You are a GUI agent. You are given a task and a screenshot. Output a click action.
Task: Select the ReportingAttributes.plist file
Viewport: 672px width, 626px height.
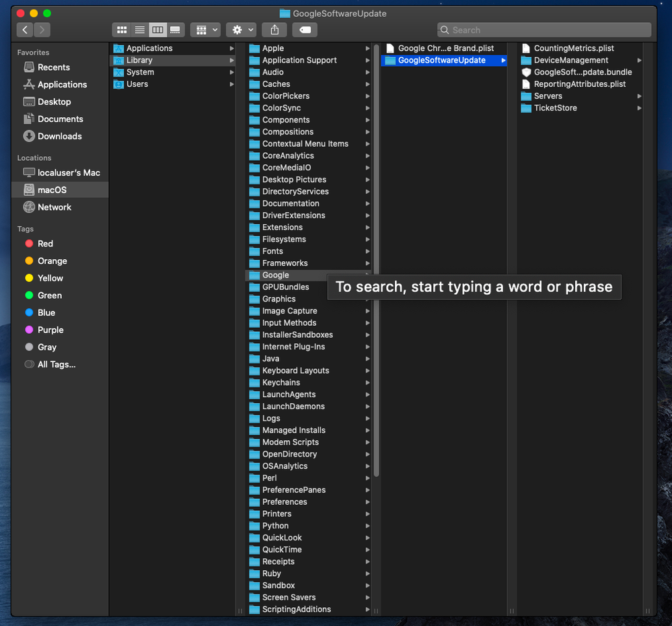(580, 84)
